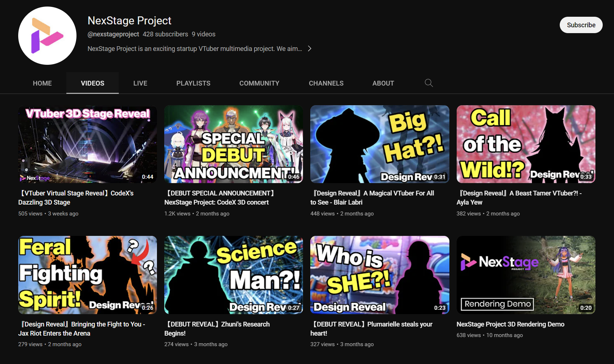This screenshot has width=614, height=364.
Task: Play the Big Hat?! thumbnail video
Action: [x=379, y=144]
